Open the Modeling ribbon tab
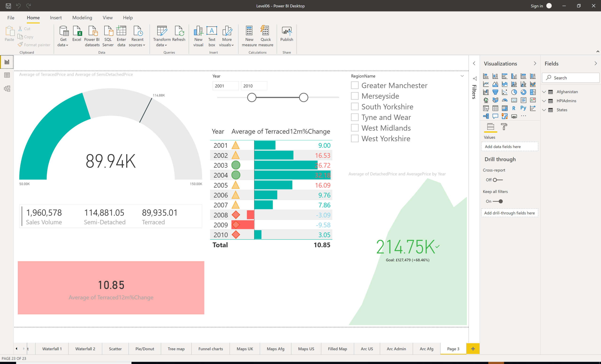This screenshot has height=364, width=601. click(82, 18)
